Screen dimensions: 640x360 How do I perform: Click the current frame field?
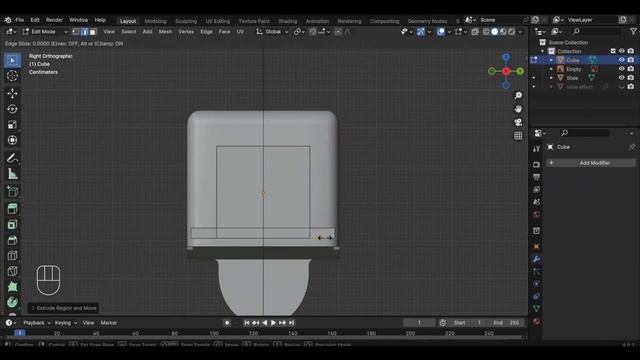pyautogui.click(x=419, y=323)
